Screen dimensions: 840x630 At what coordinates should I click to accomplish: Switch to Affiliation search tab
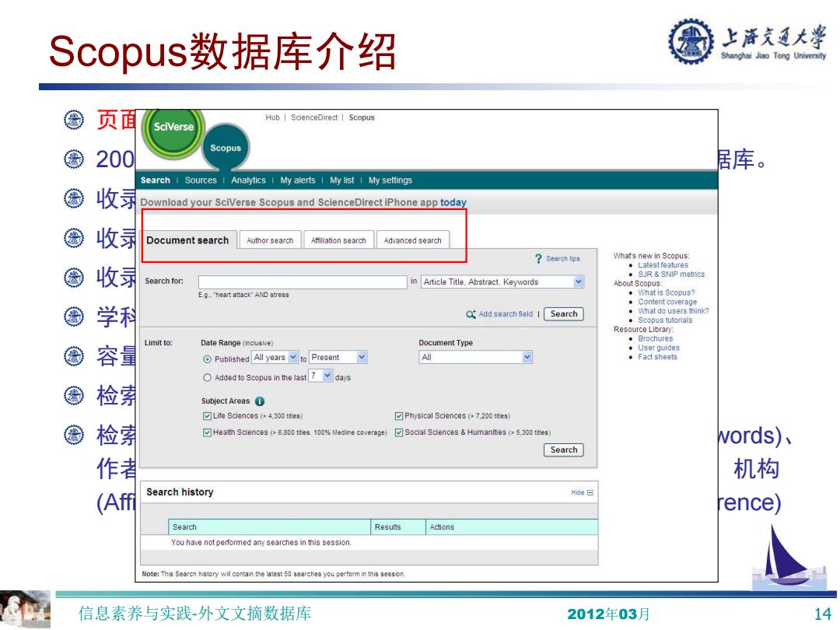pyautogui.click(x=338, y=240)
